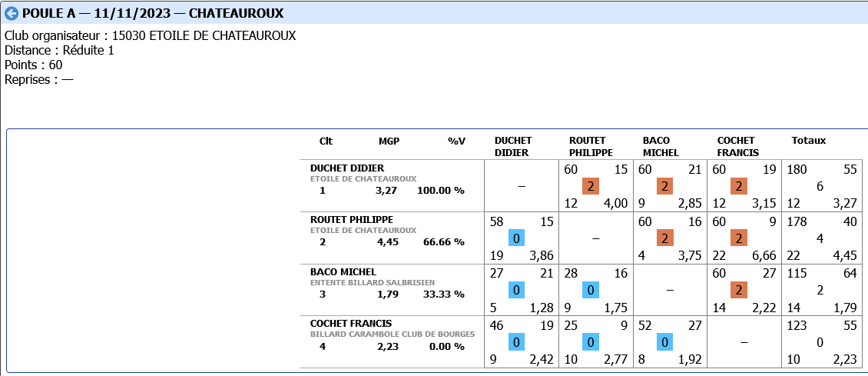Click total points 180 for Duchet
This screenshot has width=868, height=376.
click(x=797, y=169)
